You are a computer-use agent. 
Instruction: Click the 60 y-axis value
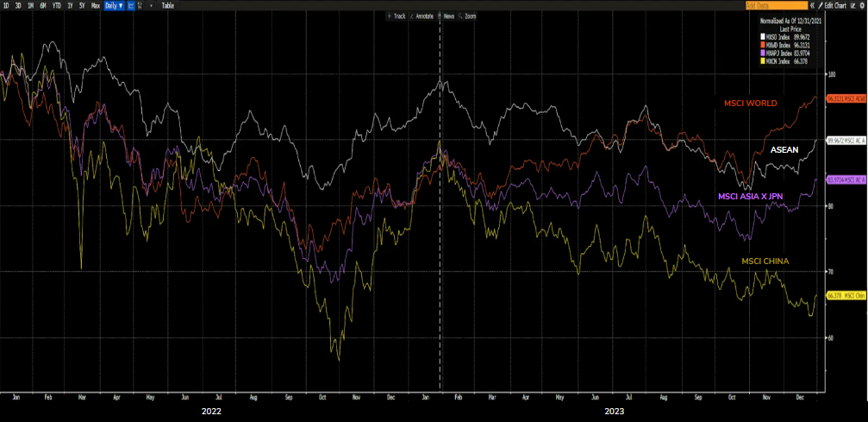coord(830,337)
